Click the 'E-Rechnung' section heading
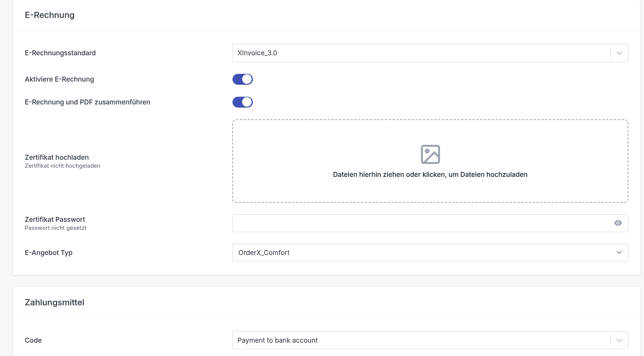 (x=50, y=15)
